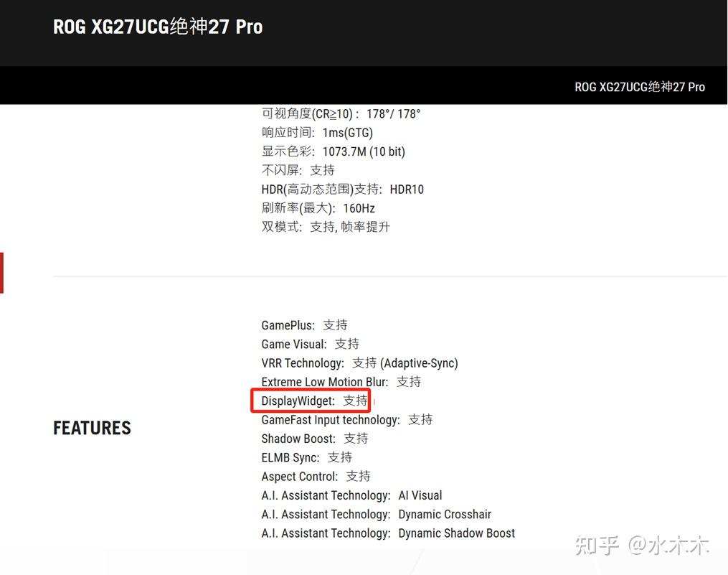
Task: Click the GamePlus 支持 spec line
Action: [x=303, y=324]
